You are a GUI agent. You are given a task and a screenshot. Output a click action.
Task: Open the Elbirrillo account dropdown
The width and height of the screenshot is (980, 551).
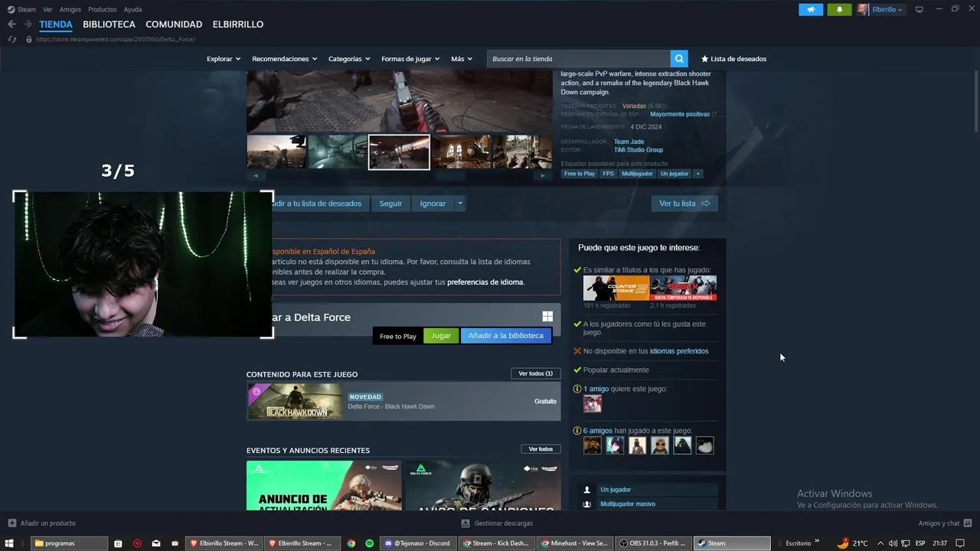pyautogui.click(x=888, y=9)
